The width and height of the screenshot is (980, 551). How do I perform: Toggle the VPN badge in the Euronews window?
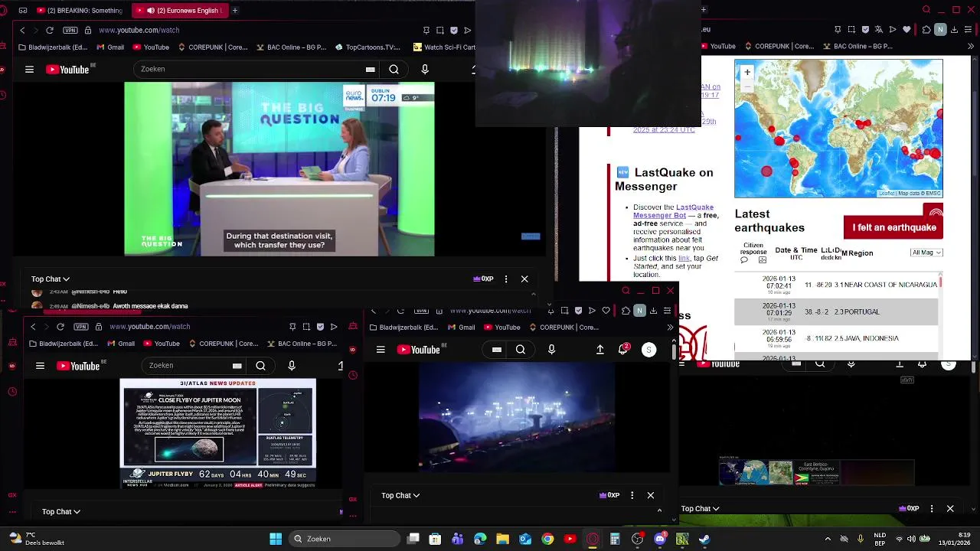tap(70, 30)
